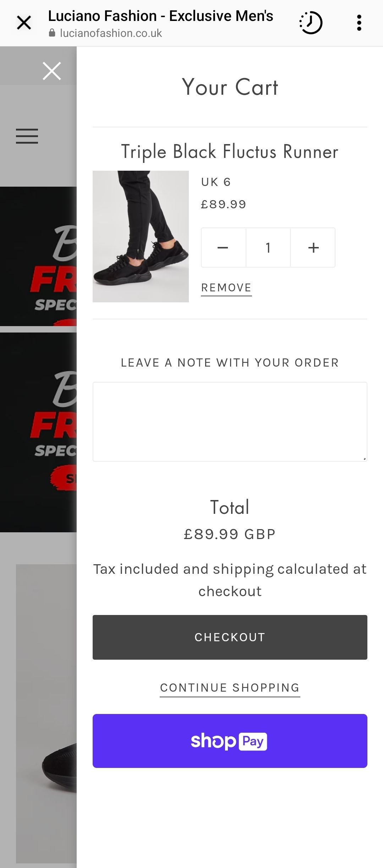383x868 pixels.
Task: Click the upper Black Friday banner
Action: click(38, 256)
